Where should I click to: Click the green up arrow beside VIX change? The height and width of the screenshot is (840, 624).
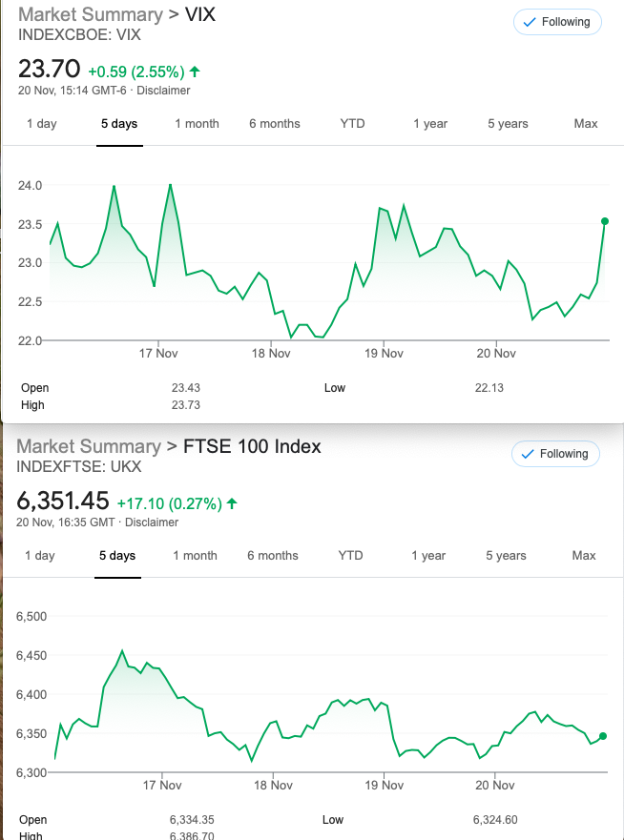click(x=195, y=71)
